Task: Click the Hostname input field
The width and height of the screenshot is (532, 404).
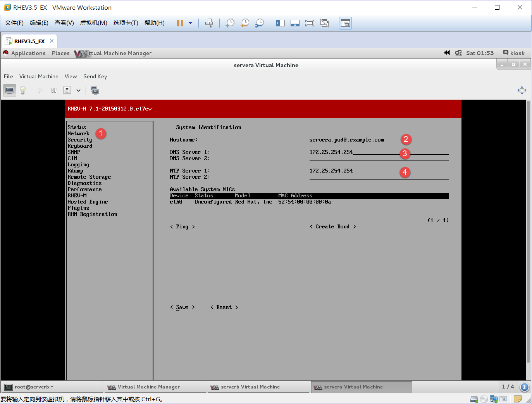Action: click(x=379, y=140)
